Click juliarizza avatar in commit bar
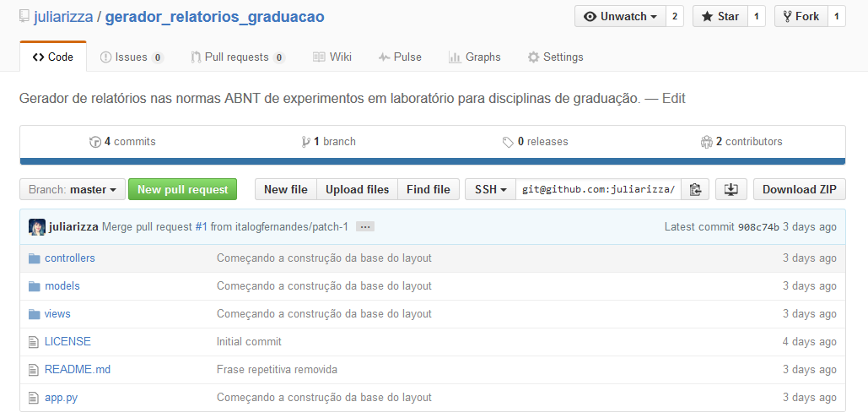This screenshot has width=868, height=418. [37, 227]
